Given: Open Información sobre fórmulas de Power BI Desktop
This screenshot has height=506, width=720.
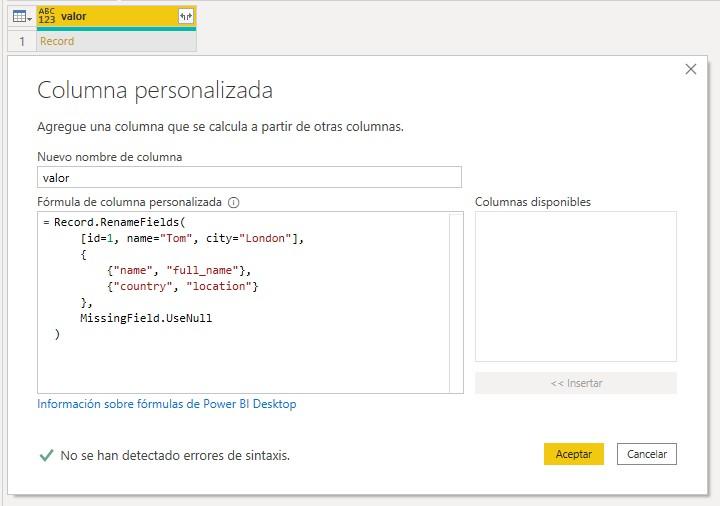Looking at the screenshot, I should 167,404.
